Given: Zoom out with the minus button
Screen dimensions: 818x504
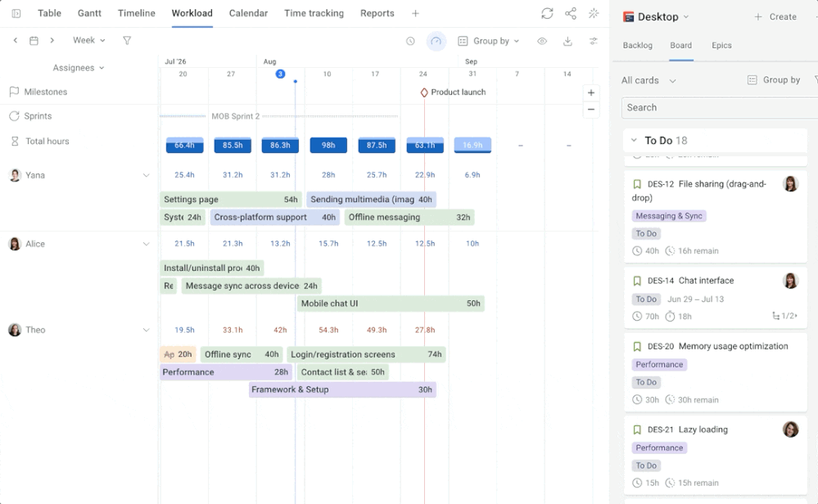Looking at the screenshot, I should [x=591, y=110].
